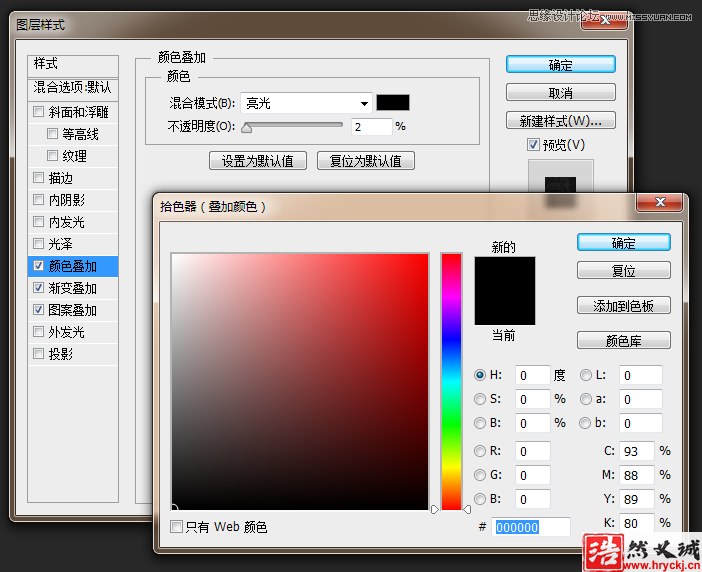Click 复位 in the color picker
The image size is (702, 572).
tap(624, 270)
